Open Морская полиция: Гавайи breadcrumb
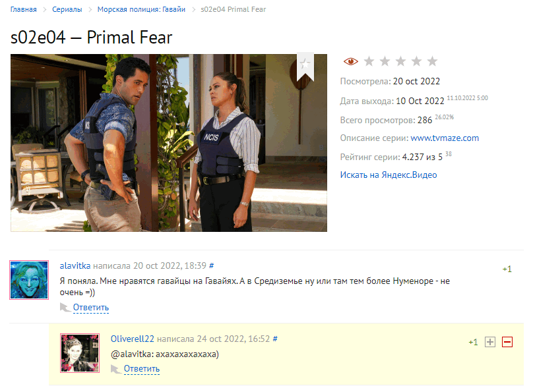 tap(141, 9)
